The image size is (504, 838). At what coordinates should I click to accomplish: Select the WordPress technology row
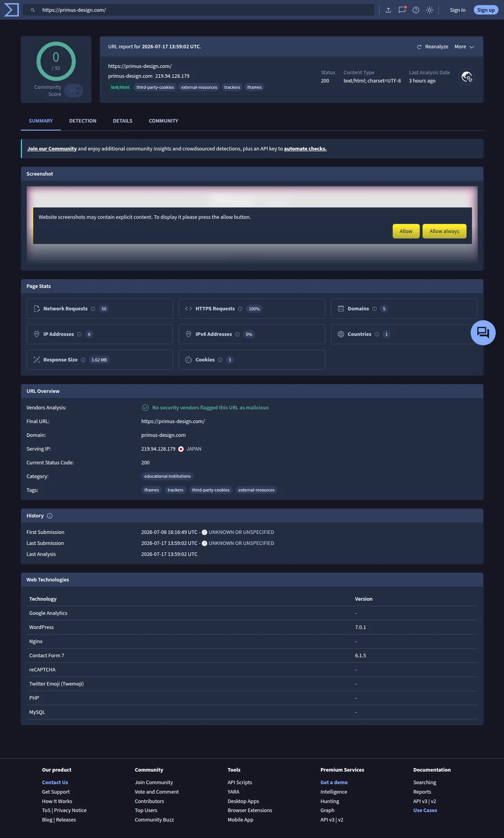click(x=252, y=627)
